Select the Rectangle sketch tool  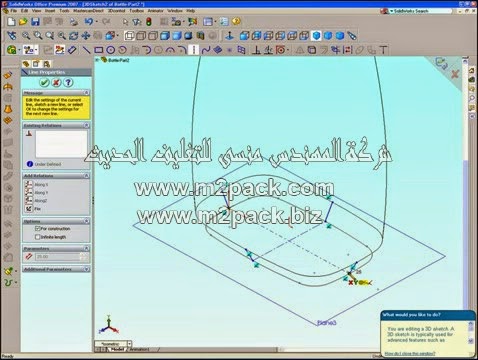pos(98,50)
